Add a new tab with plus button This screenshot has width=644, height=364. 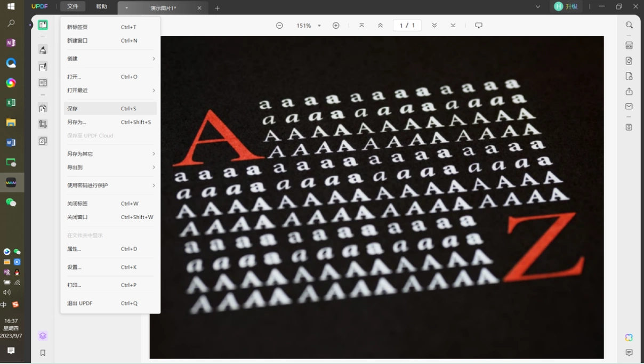[217, 8]
